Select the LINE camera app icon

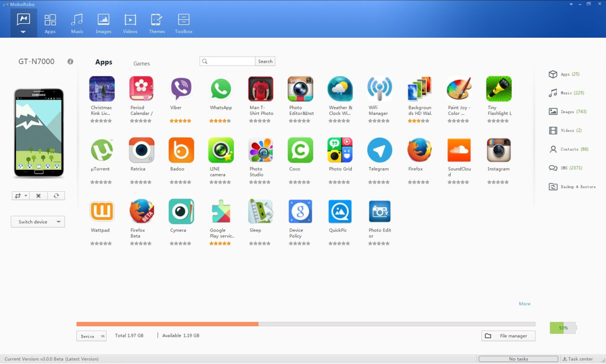click(x=221, y=150)
